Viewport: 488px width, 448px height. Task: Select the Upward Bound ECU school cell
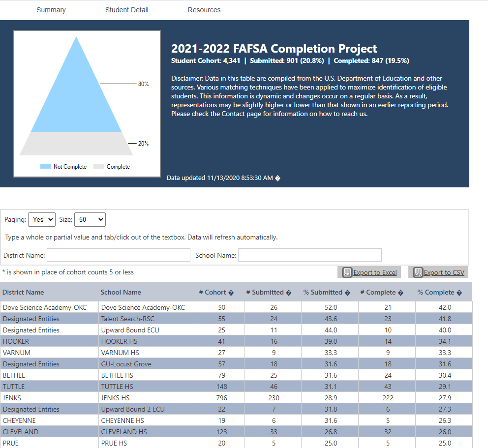pyautogui.click(x=148, y=330)
